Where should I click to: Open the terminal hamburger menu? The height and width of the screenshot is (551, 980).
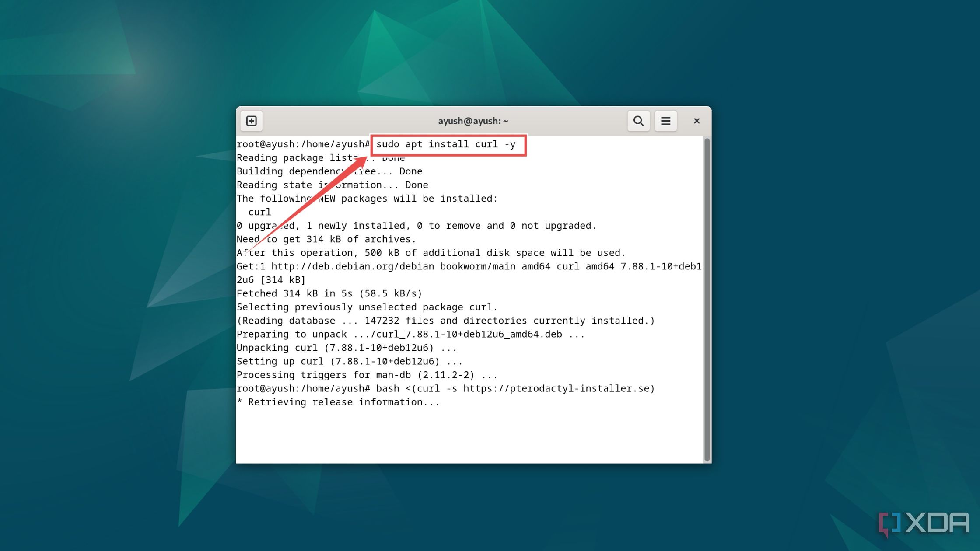[x=665, y=121]
